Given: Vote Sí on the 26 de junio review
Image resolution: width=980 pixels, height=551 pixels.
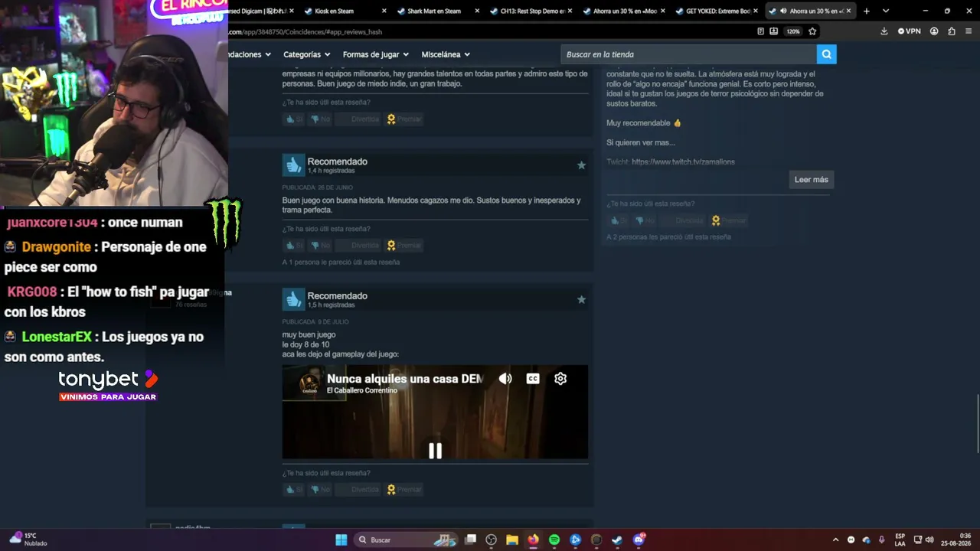Looking at the screenshot, I should tap(294, 246).
